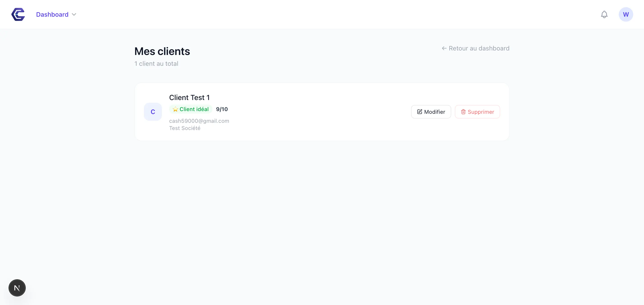Follow the Retour au dashboard link
Image resolution: width=644 pixels, height=305 pixels.
click(x=479, y=48)
